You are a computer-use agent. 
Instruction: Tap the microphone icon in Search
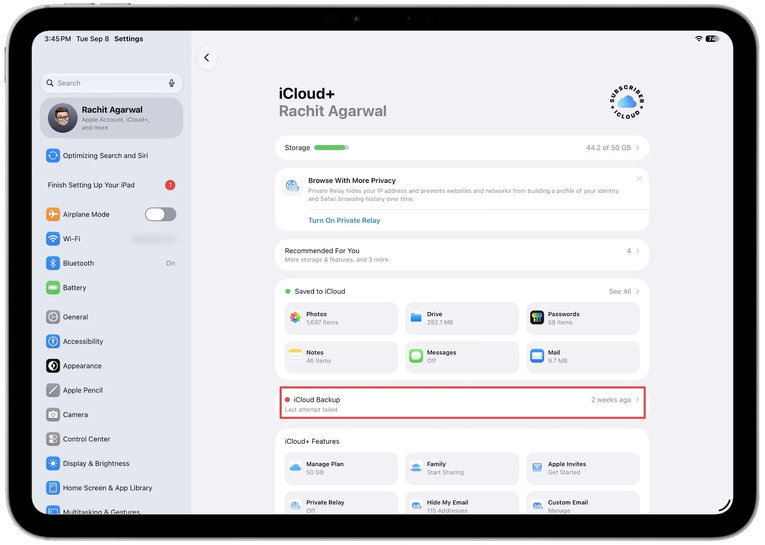[x=172, y=83]
